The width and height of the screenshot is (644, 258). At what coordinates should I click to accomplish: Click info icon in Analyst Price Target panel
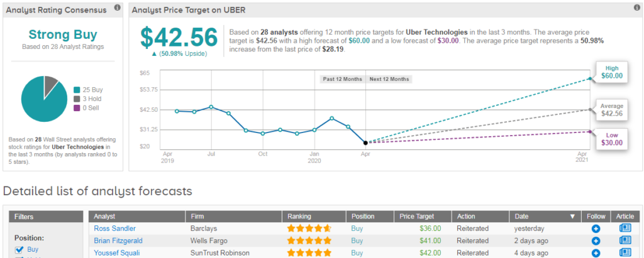[636, 8]
